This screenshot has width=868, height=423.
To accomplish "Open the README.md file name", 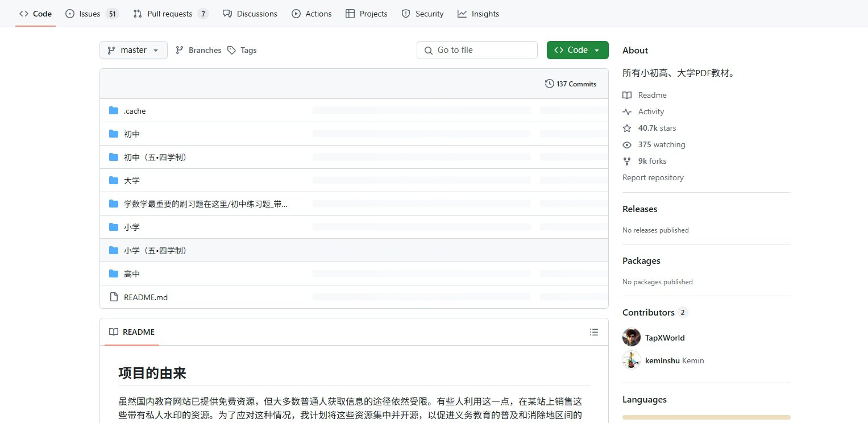I will point(146,297).
